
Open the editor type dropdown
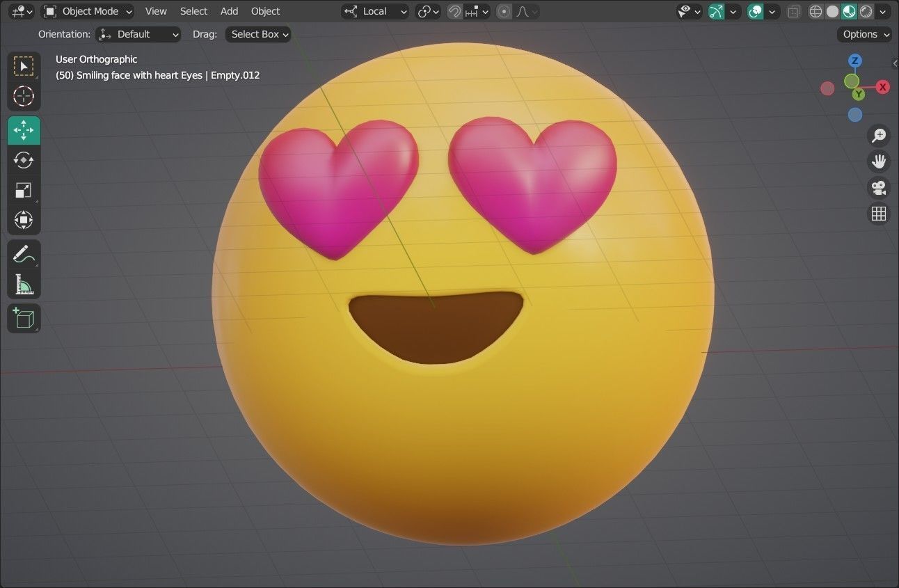22,11
